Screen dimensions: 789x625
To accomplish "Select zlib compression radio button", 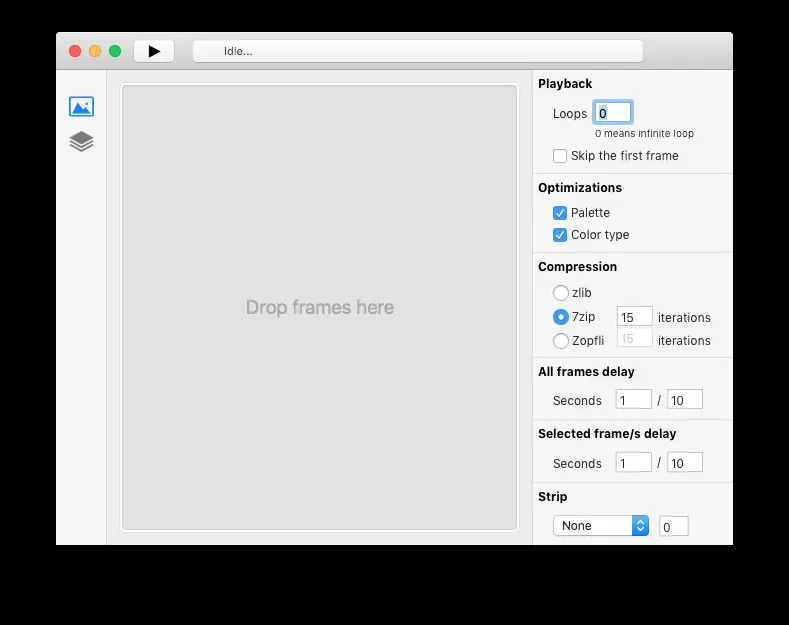I will pos(561,293).
